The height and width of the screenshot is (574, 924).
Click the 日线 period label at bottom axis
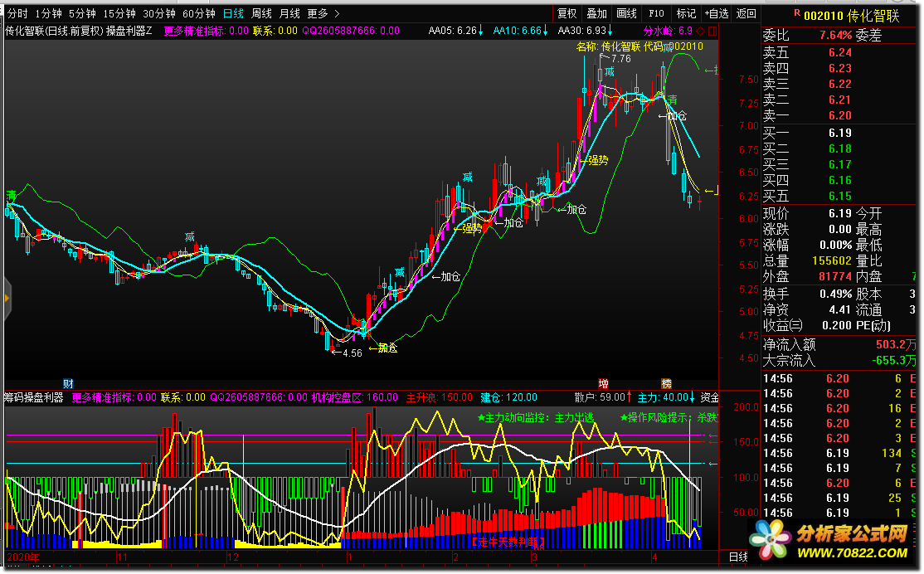tap(738, 557)
